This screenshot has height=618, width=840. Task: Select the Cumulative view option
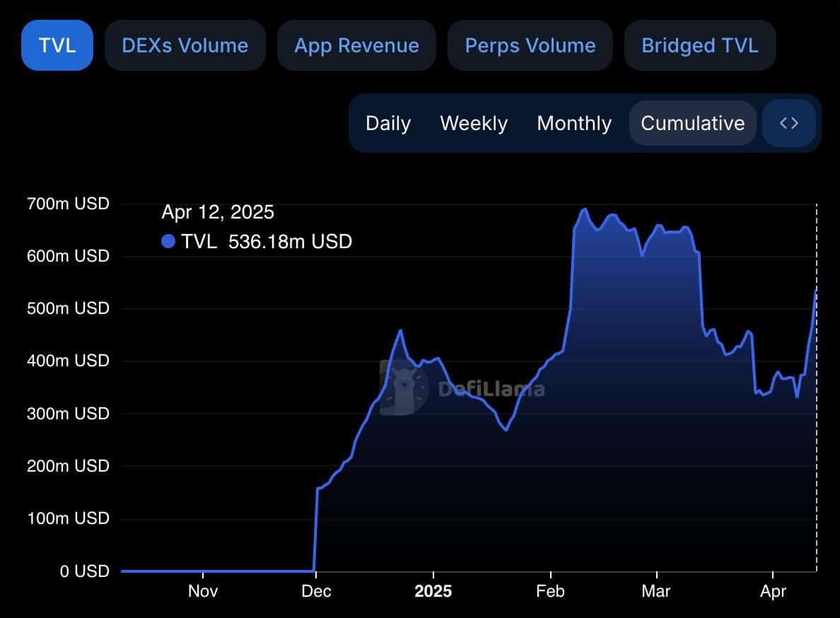pyautogui.click(x=692, y=123)
